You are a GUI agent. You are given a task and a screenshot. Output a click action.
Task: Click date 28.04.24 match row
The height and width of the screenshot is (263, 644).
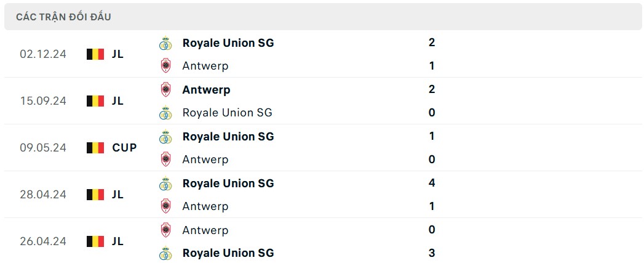(x=43, y=195)
